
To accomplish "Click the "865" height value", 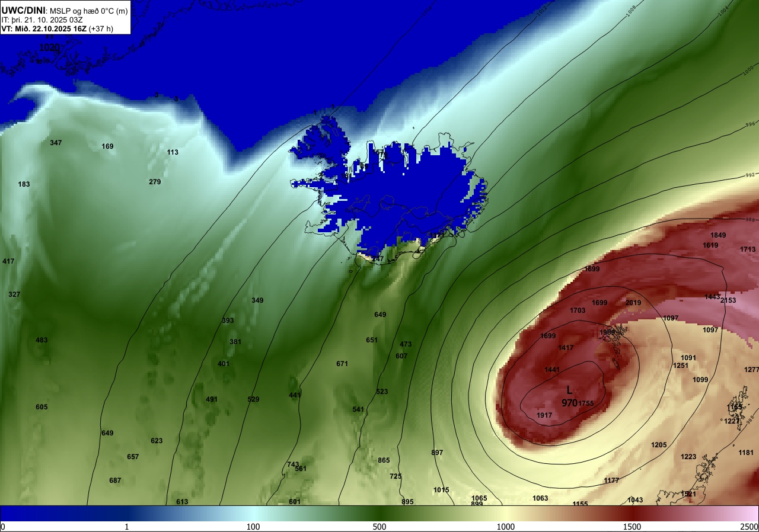I will (x=384, y=460).
